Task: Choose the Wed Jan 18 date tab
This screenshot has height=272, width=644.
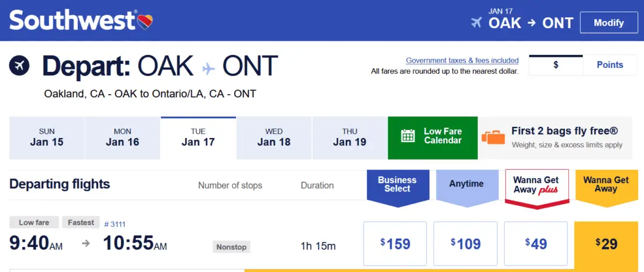Action: tap(273, 137)
